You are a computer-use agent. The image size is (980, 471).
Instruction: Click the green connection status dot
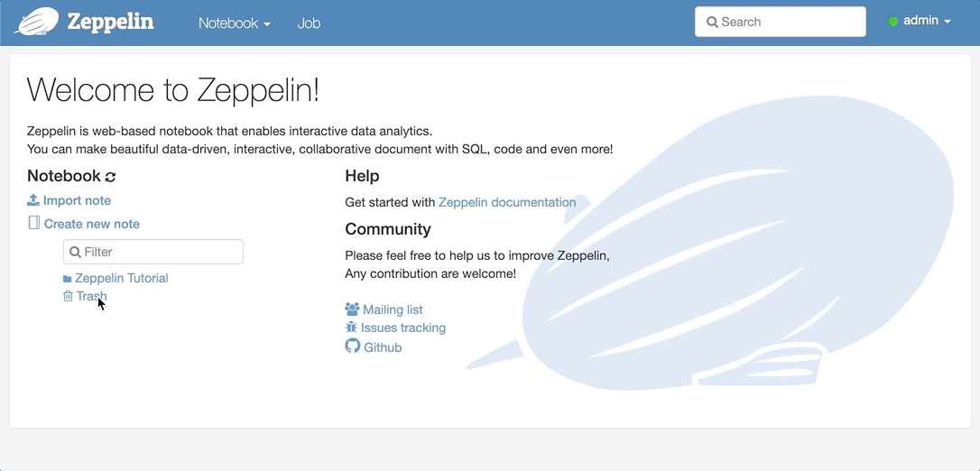pos(892,22)
